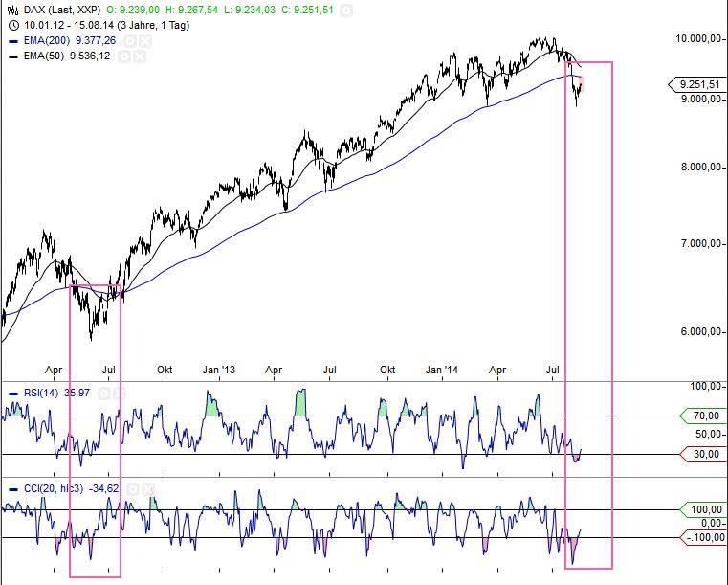The width and height of the screenshot is (728, 585).
Task: Select the DAX (Last, XXP) title label
Action: (x=62, y=10)
